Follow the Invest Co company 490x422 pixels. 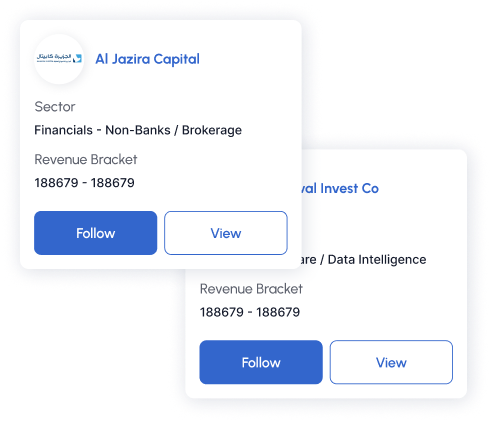pyautogui.click(x=261, y=362)
